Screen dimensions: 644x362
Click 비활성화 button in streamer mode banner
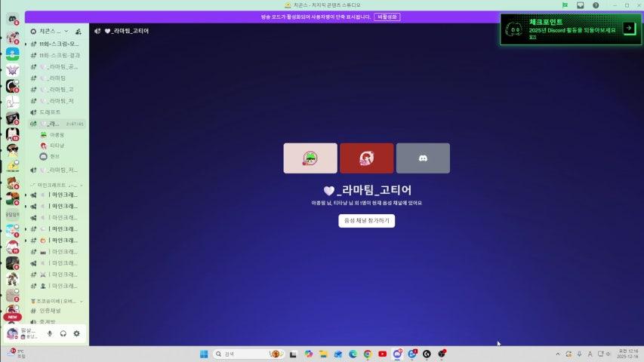pyautogui.click(x=387, y=17)
